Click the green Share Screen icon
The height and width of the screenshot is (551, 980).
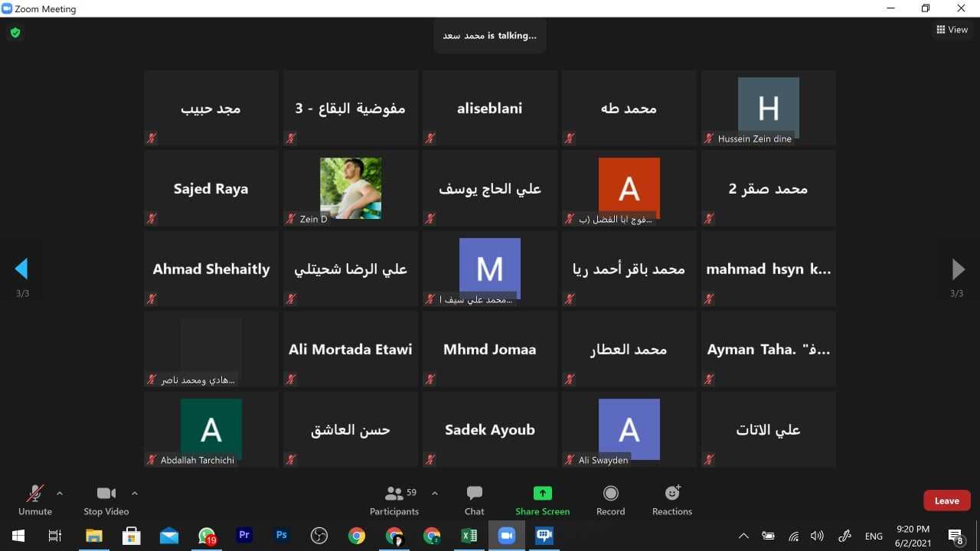tap(542, 494)
